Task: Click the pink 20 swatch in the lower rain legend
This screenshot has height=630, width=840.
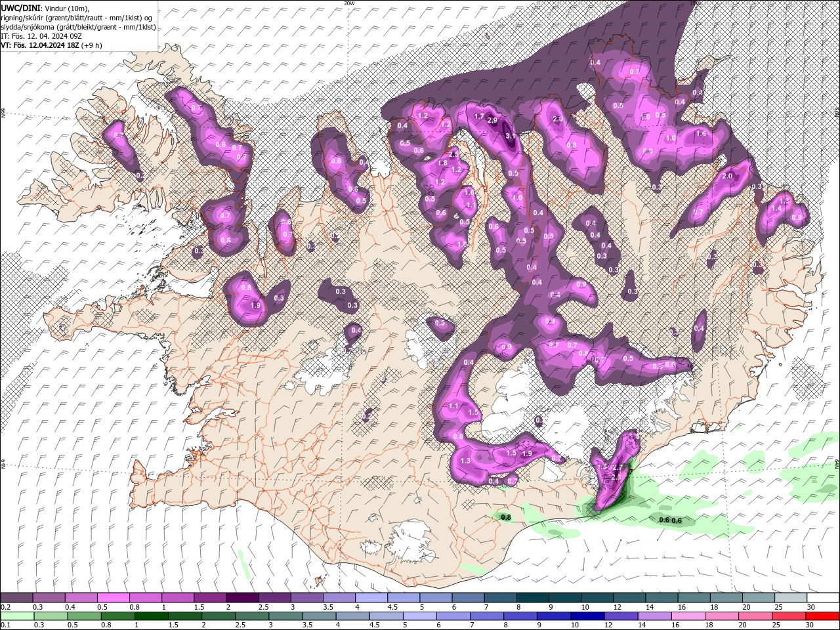Action: [x=756, y=616]
